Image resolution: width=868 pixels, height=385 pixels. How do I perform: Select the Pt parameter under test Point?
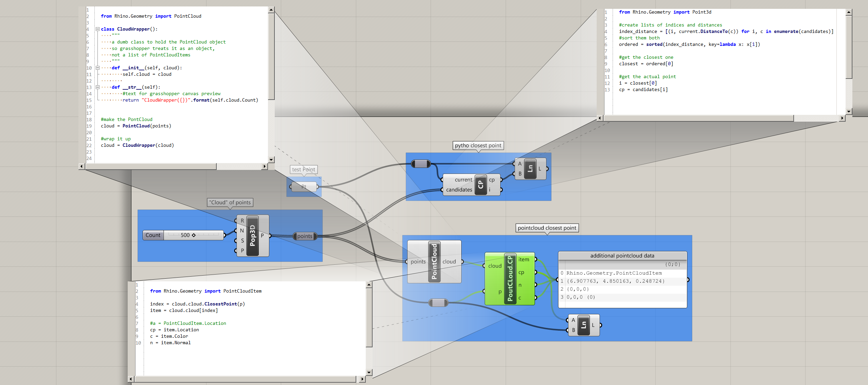click(x=304, y=187)
